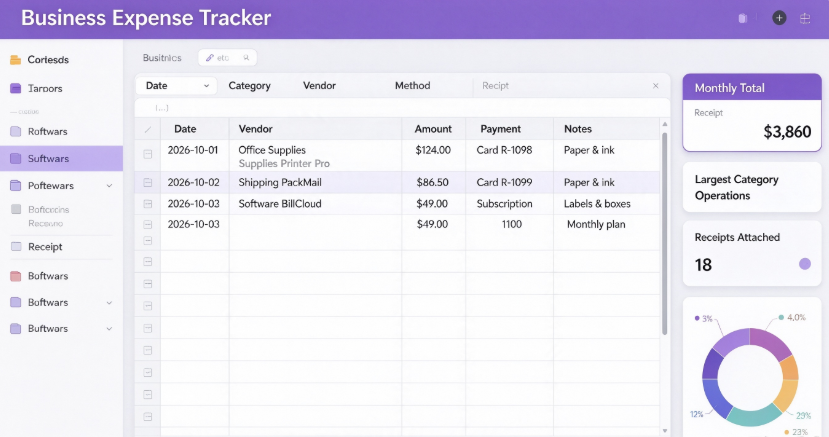Open the Date filter dropdown
Screen dimensions: 829x437
[x=176, y=86]
